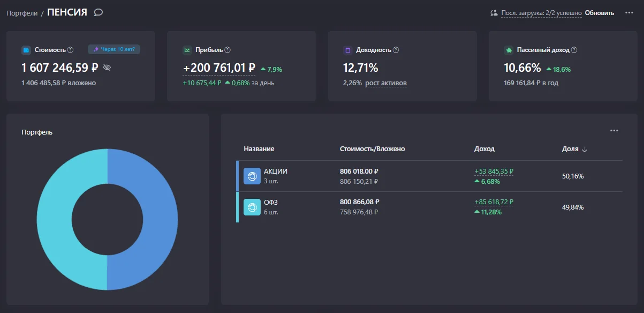The height and width of the screenshot is (313, 644).
Task: Click the Название column header
Action: tap(259, 149)
